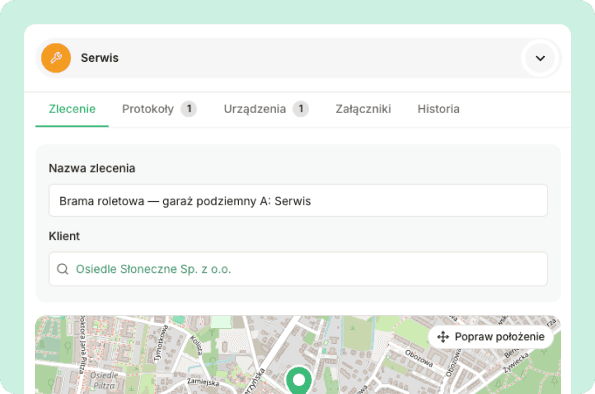
Task: Click the Serwis header title text
Action: (x=99, y=58)
